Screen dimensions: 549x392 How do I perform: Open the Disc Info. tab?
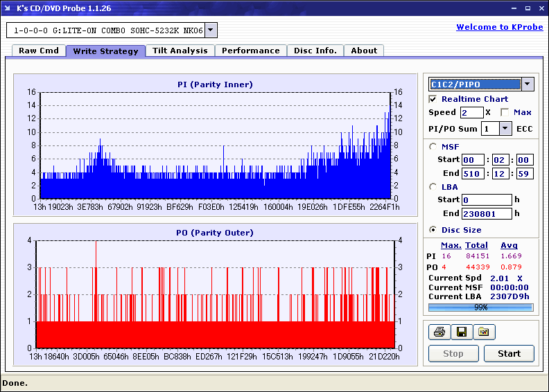[x=315, y=51]
